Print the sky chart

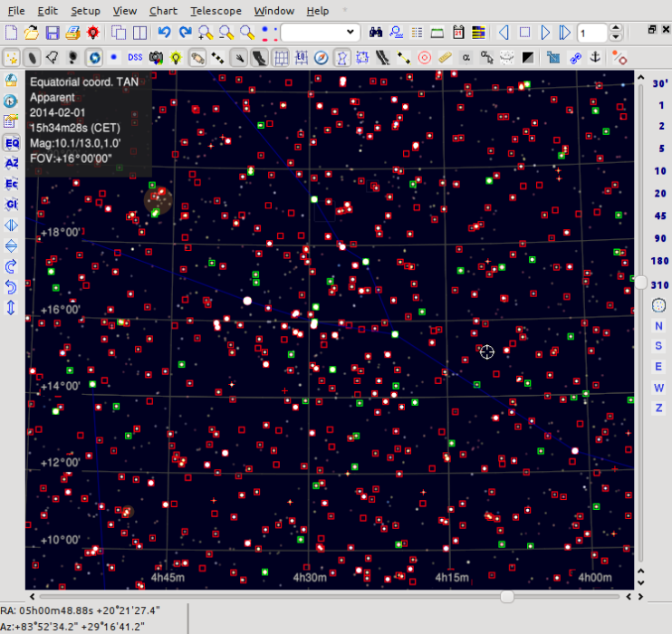pos(72,33)
